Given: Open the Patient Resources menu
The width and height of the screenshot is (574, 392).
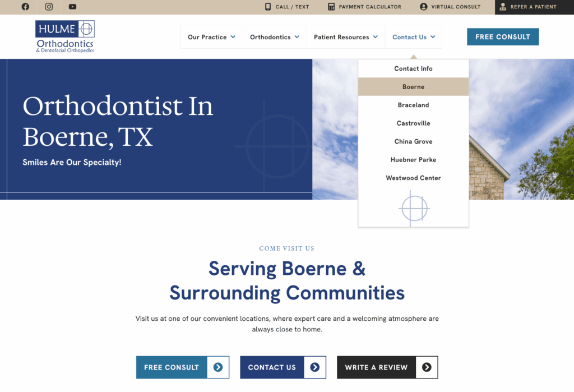Looking at the screenshot, I should (x=345, y=36).
